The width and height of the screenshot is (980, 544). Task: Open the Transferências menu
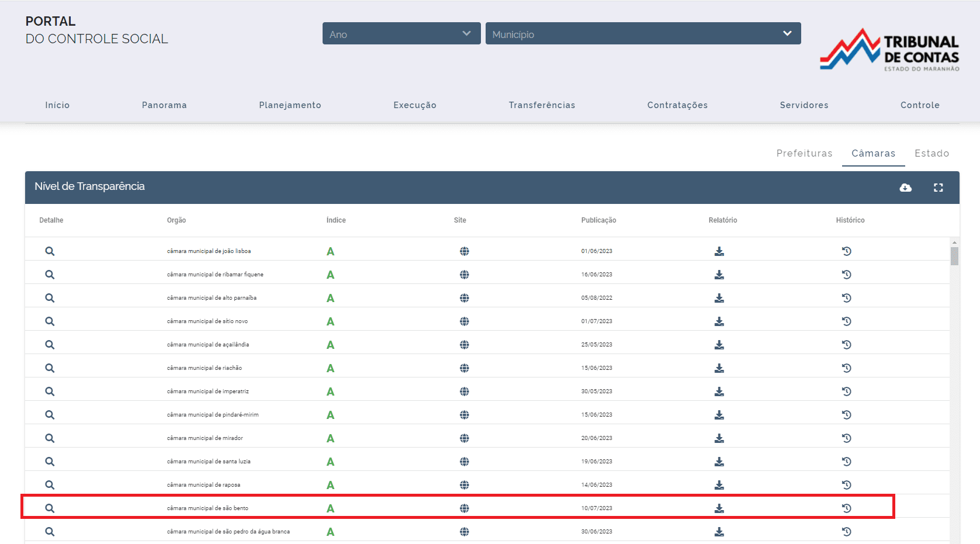point(542,105)
